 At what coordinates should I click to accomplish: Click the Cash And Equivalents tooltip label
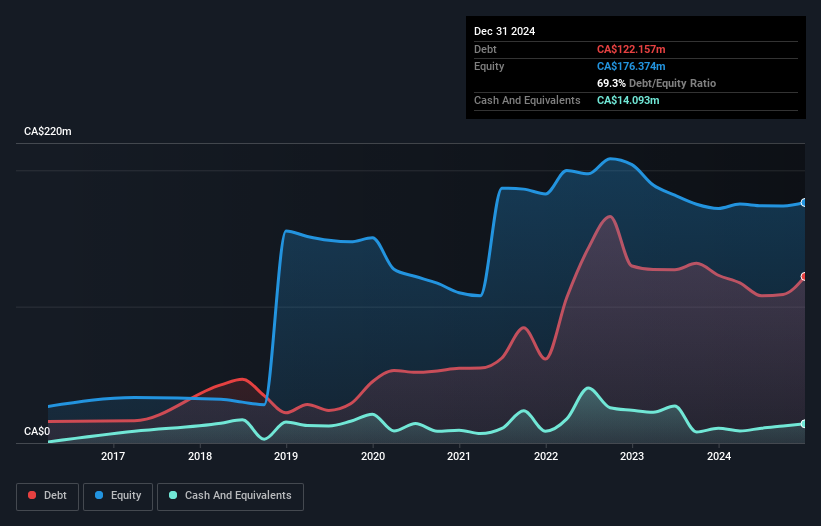[527, 100]
